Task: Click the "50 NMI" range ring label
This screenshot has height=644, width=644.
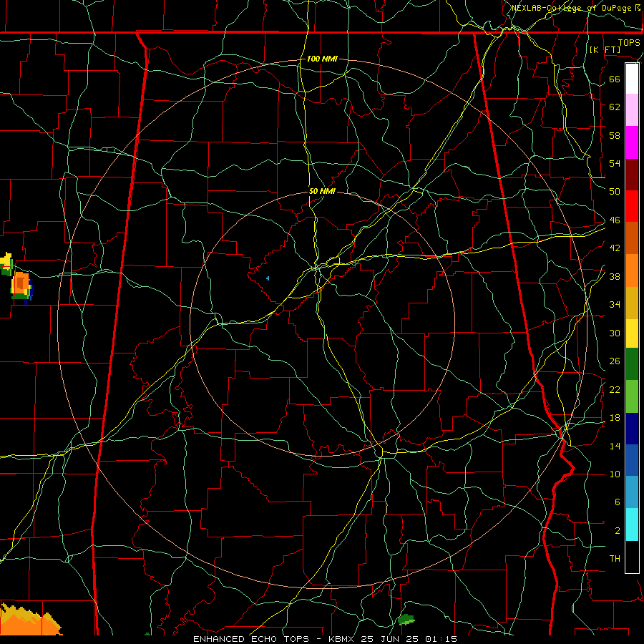Action: [322, 191]
